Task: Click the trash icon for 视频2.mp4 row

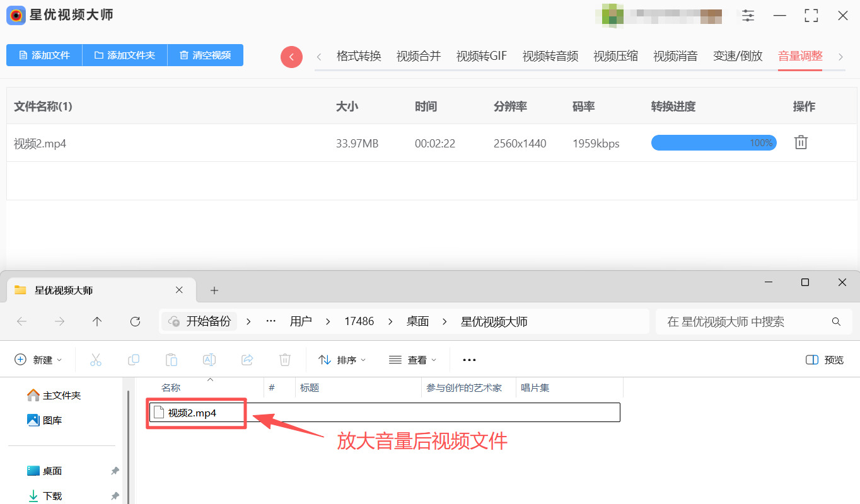Action: point(801,143)
